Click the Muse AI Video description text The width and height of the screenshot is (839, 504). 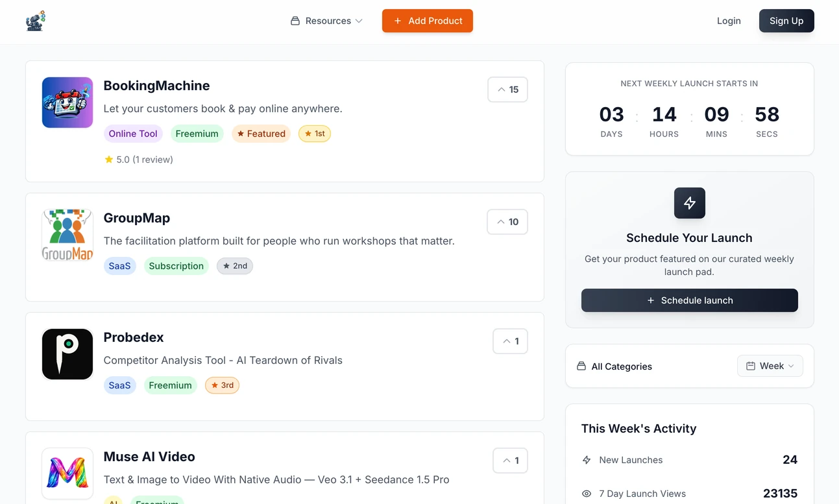tap(276, 480)
